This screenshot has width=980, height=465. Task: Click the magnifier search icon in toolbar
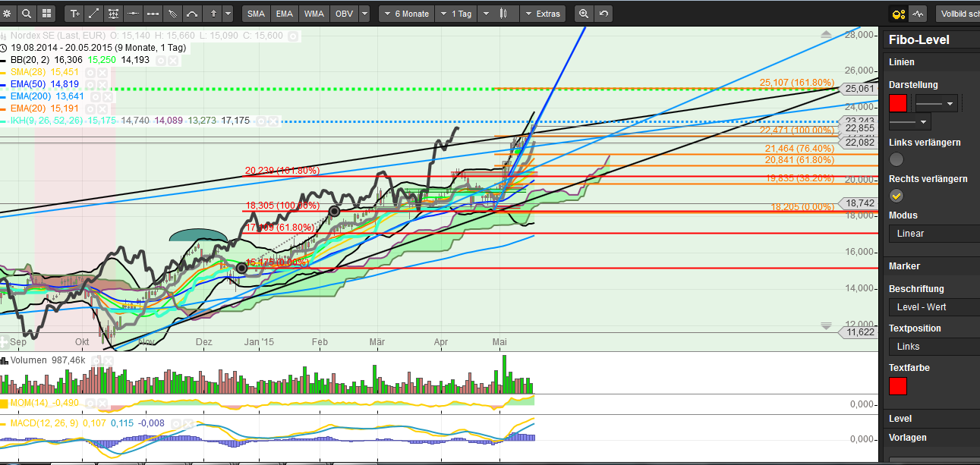(27, 14)
